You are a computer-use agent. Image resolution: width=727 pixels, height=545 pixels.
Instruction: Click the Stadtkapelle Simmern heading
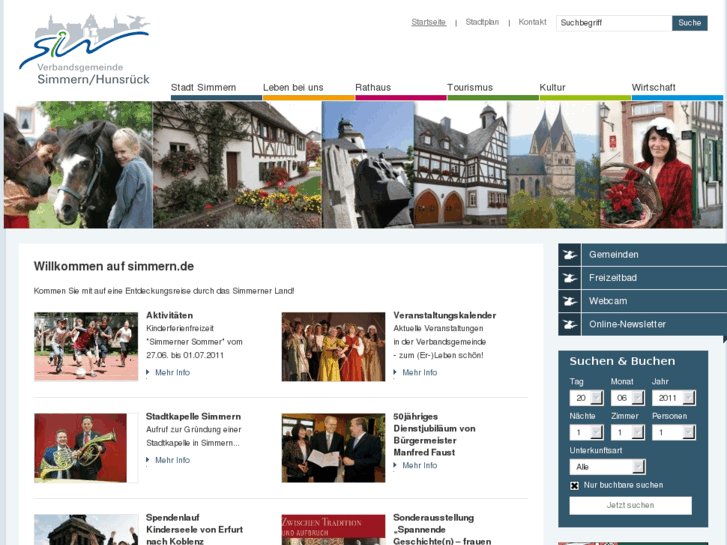pyautogui.click(x=193, y=417)
